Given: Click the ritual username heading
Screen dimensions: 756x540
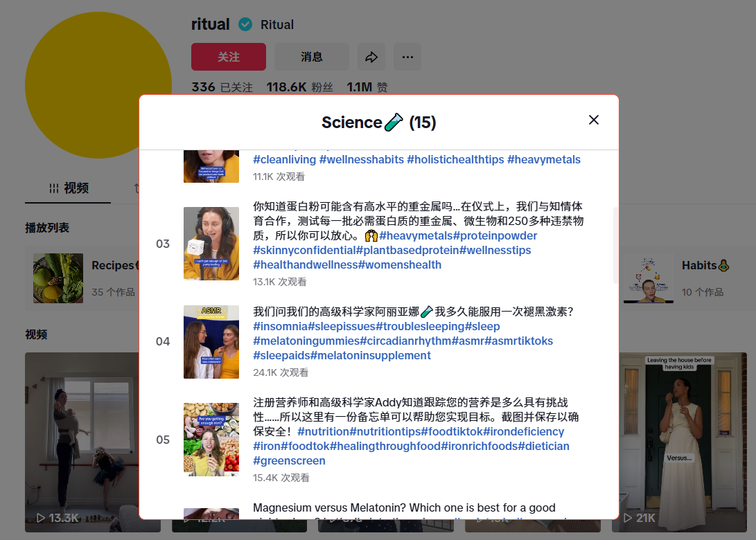Looking at the screenshot, I should [210, 24].
